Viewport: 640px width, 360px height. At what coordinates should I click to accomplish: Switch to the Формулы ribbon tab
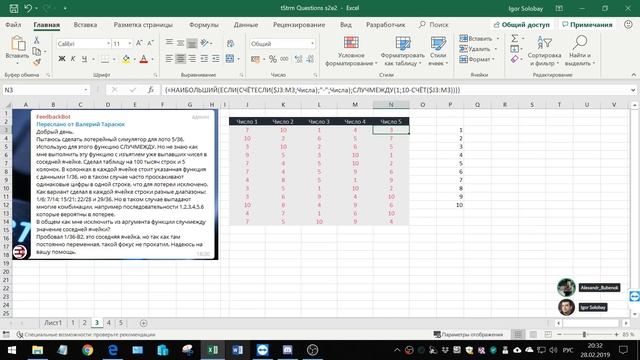[x=204, y=24]
